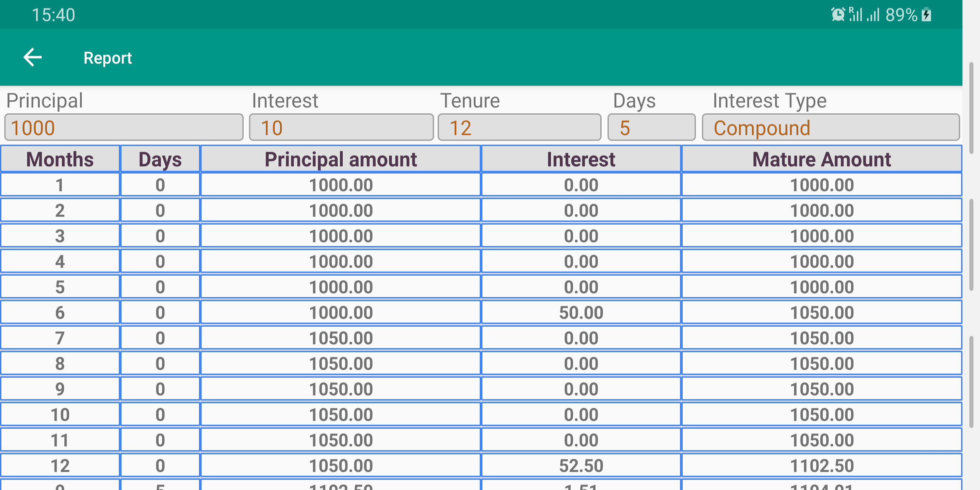Click the Principal label above the field
The height and width of the screenshot is (490, 980).
pos(45,100)
